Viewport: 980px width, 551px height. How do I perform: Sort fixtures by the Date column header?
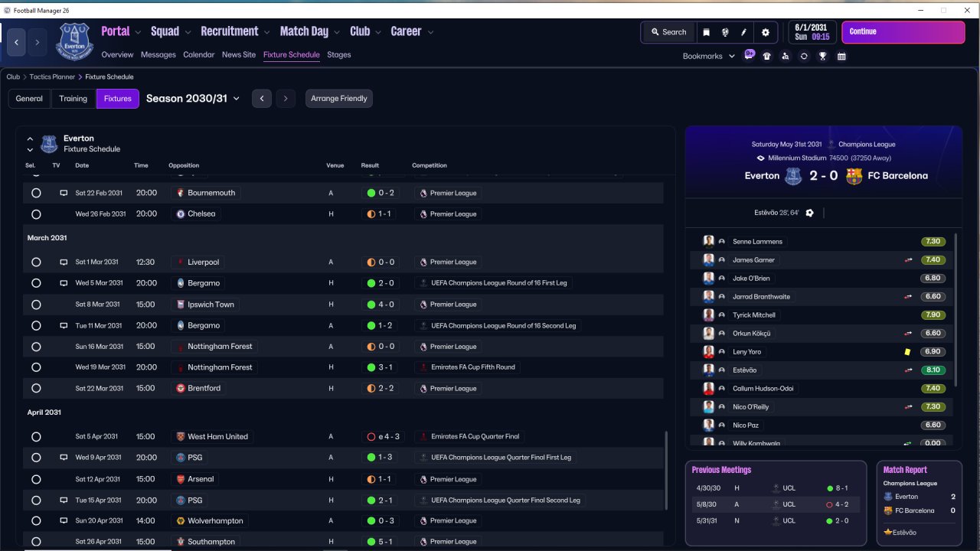pyautogui.click(x=82, y=165)
